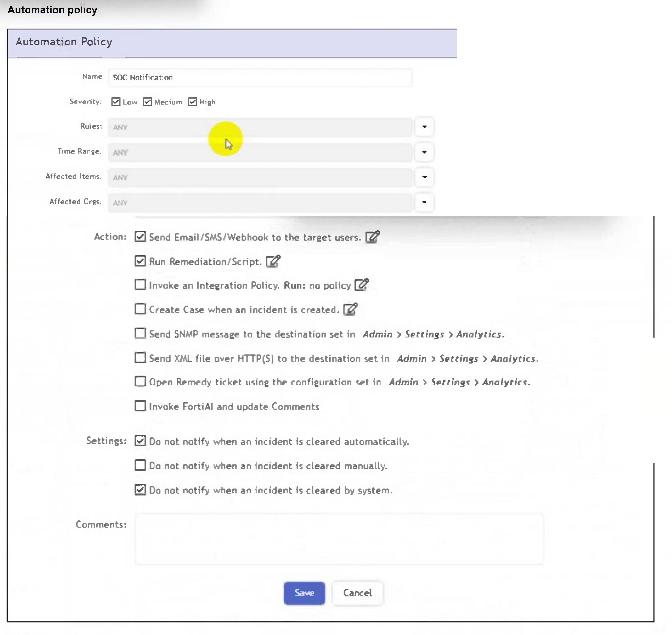This screenshot has width=672, height=635.
Task: Expand the Affected Items dropdown
Action: pyautogui.click(x=424, y=177)
